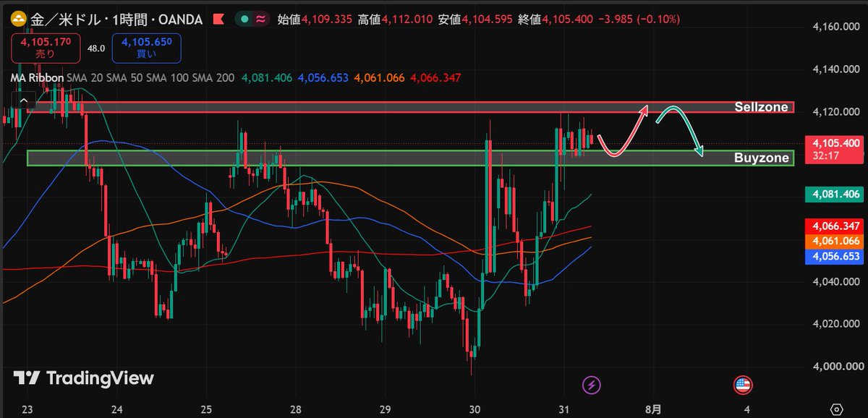Click red 4,066.347 price axis label
The height and width of the screenshot is (418, 868).
tap(835, 227)
